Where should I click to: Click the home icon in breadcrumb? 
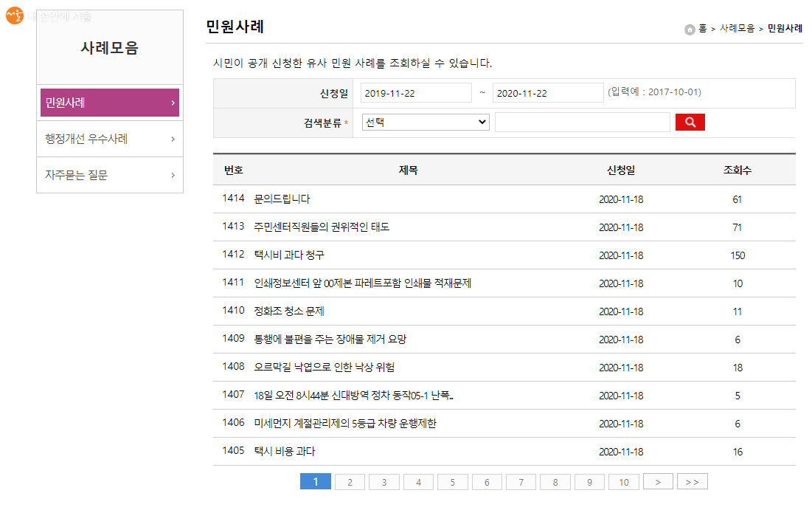(690, 30)
